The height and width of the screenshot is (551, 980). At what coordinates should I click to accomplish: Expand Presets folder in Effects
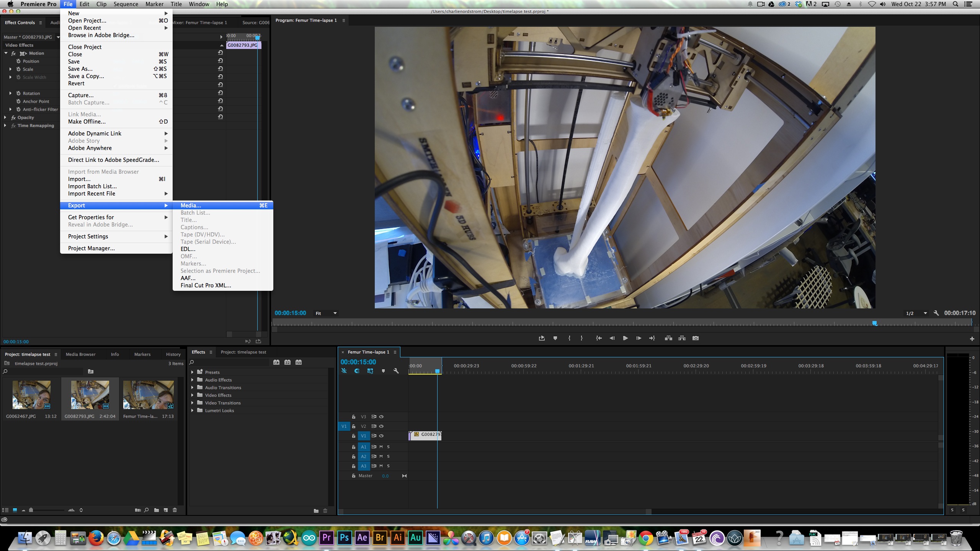click(x=193, y=372)
